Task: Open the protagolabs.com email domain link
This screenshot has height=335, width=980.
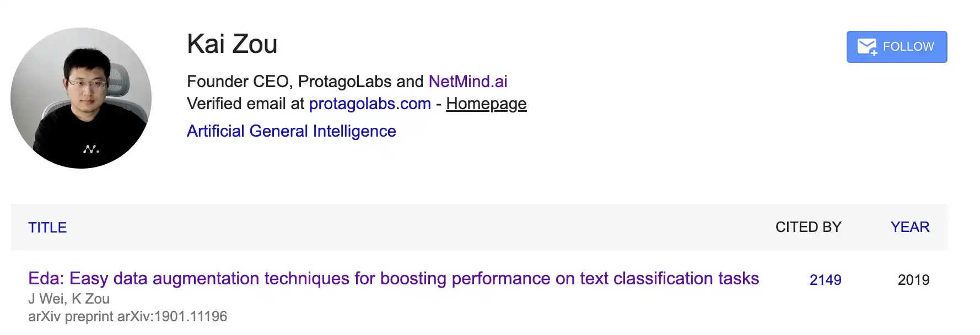Action: click(x=370, y=104)
